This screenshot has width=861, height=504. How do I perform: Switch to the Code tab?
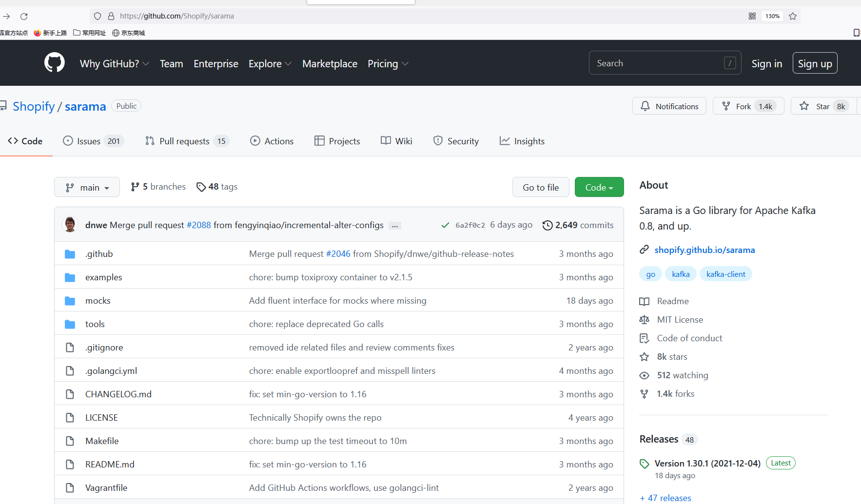(25, 141)
